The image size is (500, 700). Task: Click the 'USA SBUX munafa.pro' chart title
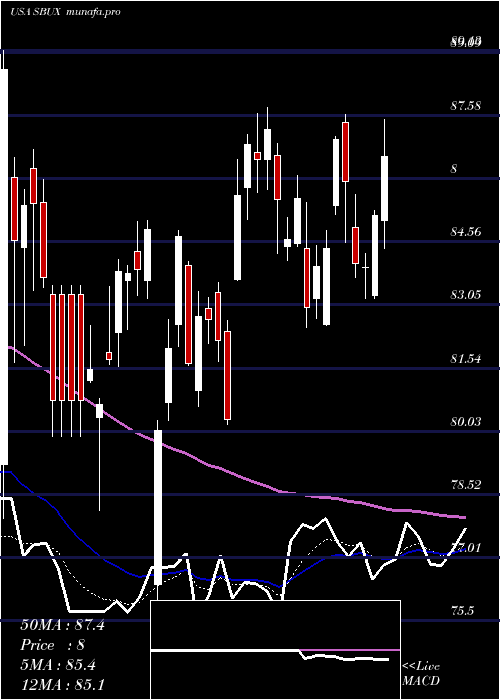(66, 12)
